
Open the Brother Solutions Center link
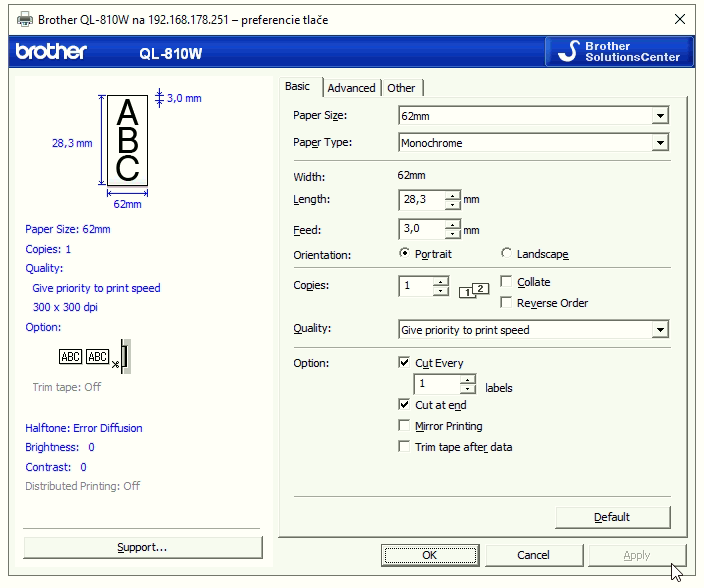[x=619, y=52]
